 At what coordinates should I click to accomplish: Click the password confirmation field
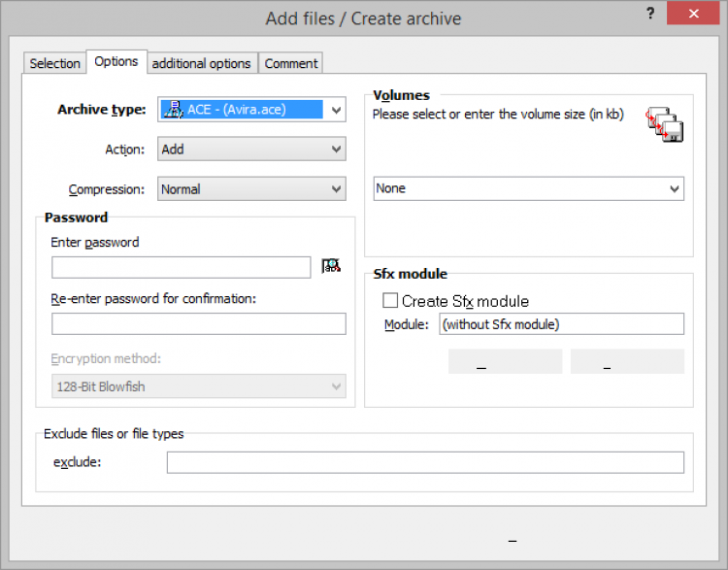[x=198, y=323]
